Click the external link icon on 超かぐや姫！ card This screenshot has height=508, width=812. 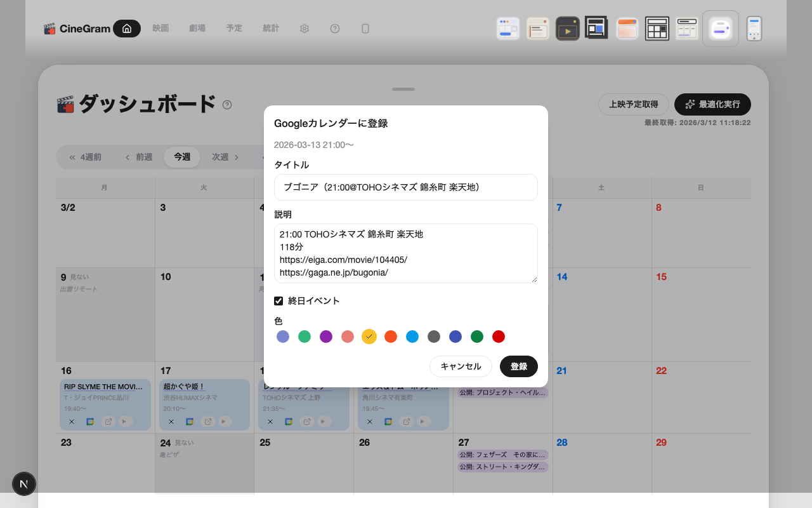(x=207, y=421)
